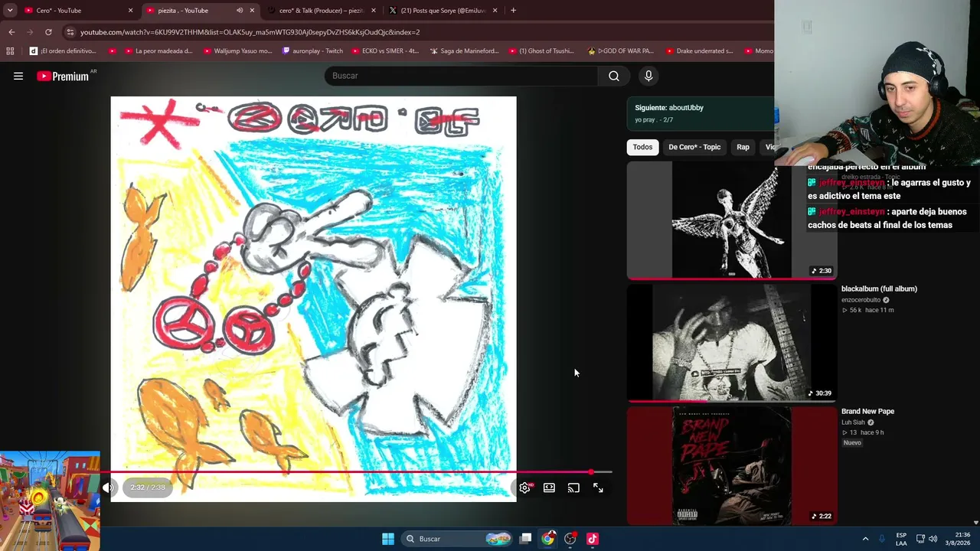The width and height of the screenshot is (980, 551).
Task: Click the Windows taskbar search box
Action: pyautogui.click(x=456, y=539)
